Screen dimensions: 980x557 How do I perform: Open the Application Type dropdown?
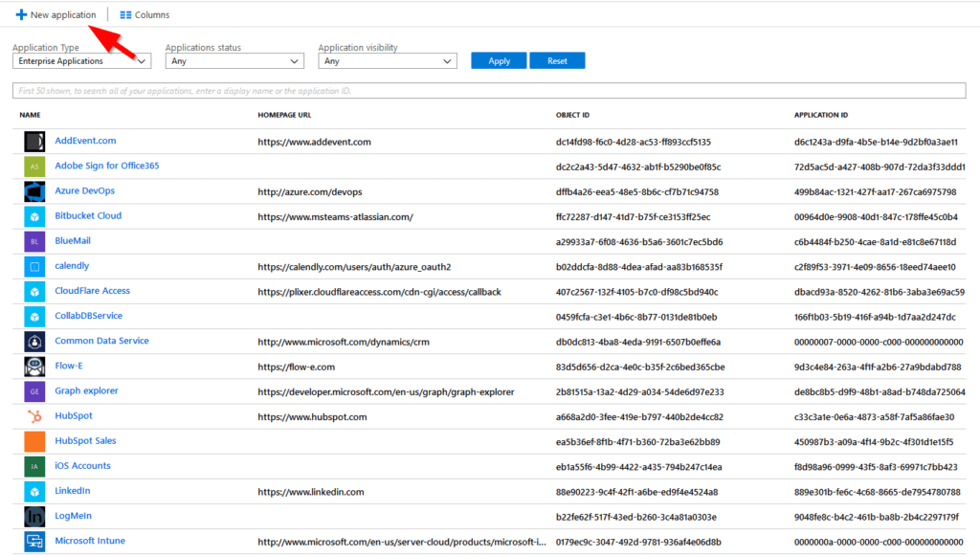pyautogui.click(x=82, y=60)
